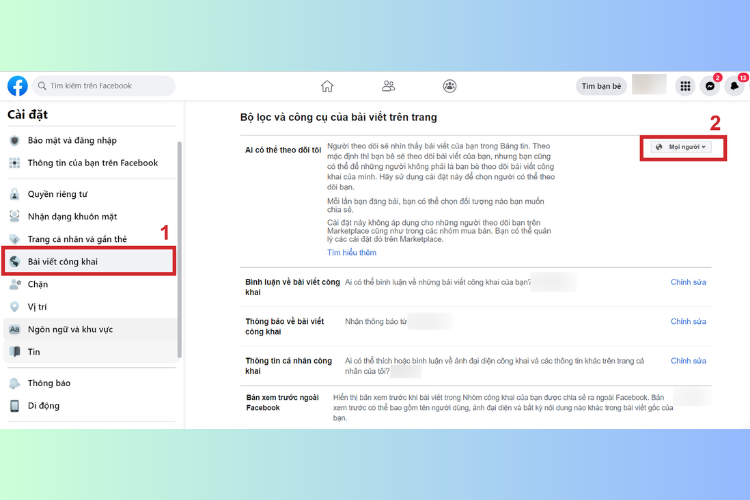Click Chỉnh sửa for Bình luận về bài viết công khai

click(688, 282)
